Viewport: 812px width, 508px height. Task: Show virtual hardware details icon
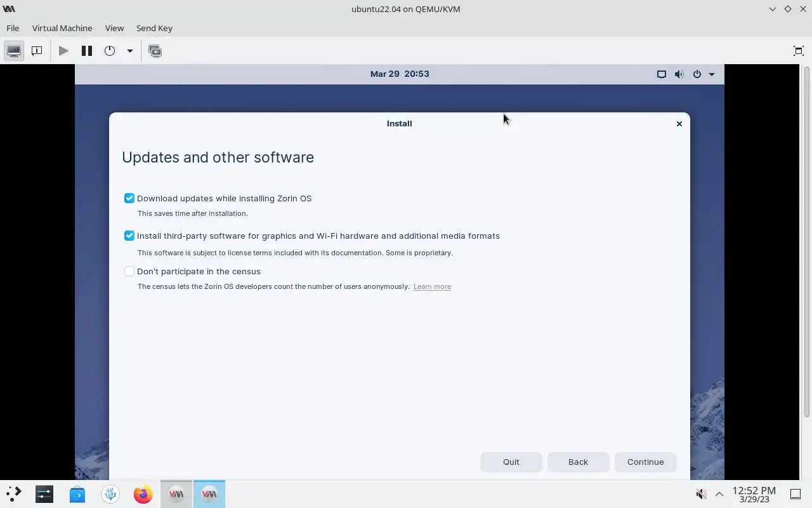(37, 51)
